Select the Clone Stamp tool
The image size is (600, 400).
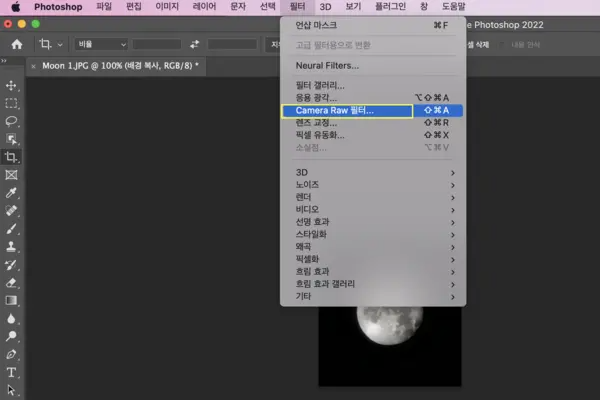(x=11, y=247)
